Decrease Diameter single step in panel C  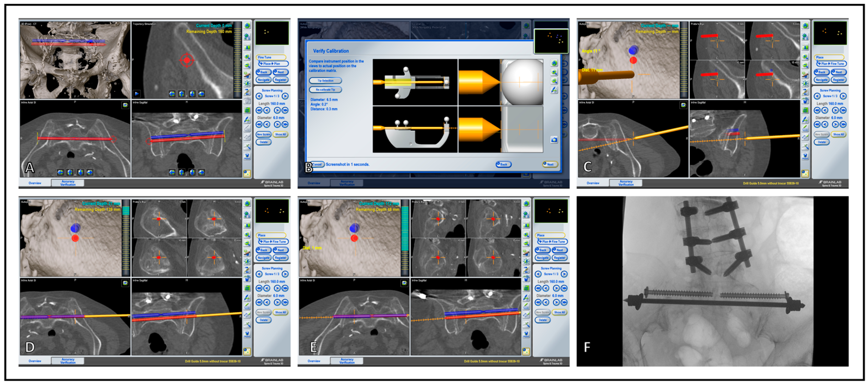825,124
